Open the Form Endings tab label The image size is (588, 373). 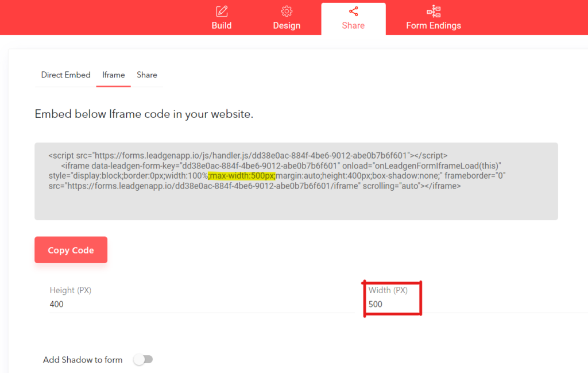(434, 25)
